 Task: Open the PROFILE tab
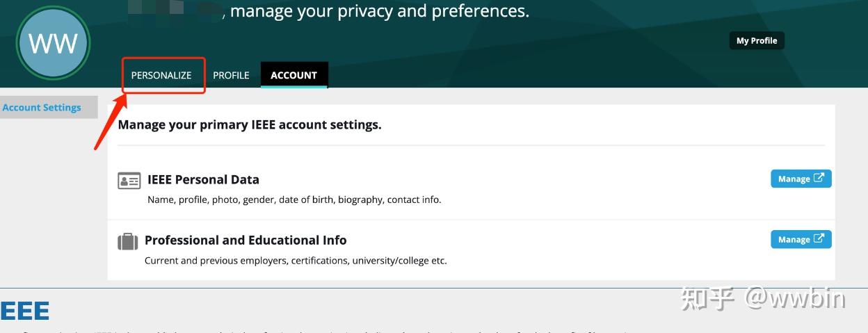tap(231, 75)
